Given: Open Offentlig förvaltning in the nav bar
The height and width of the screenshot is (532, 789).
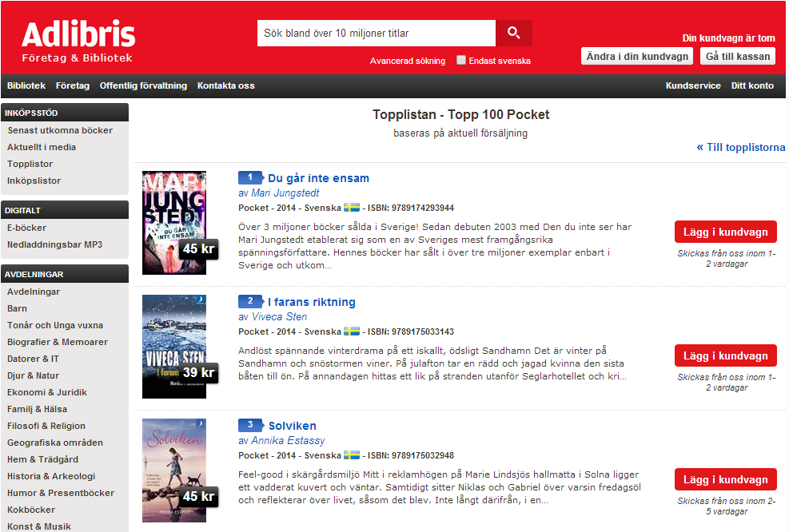Looking at the screenshot, I should click(x=143, y=85).
